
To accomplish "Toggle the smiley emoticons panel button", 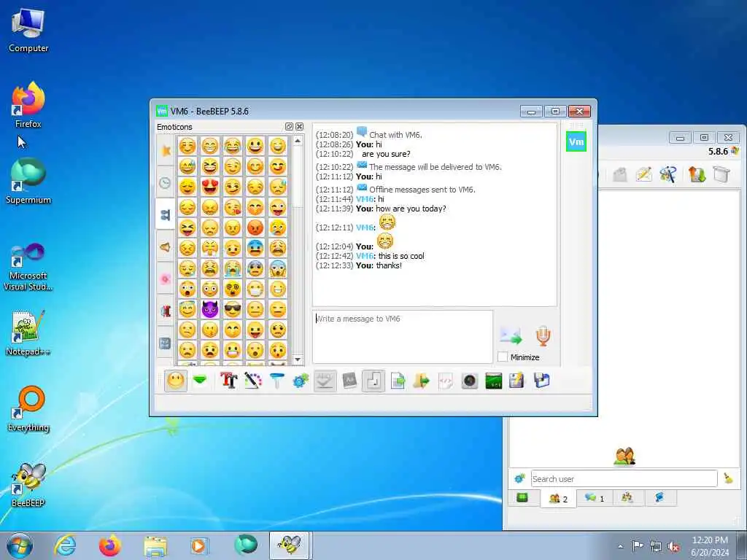I will point(176,381).
